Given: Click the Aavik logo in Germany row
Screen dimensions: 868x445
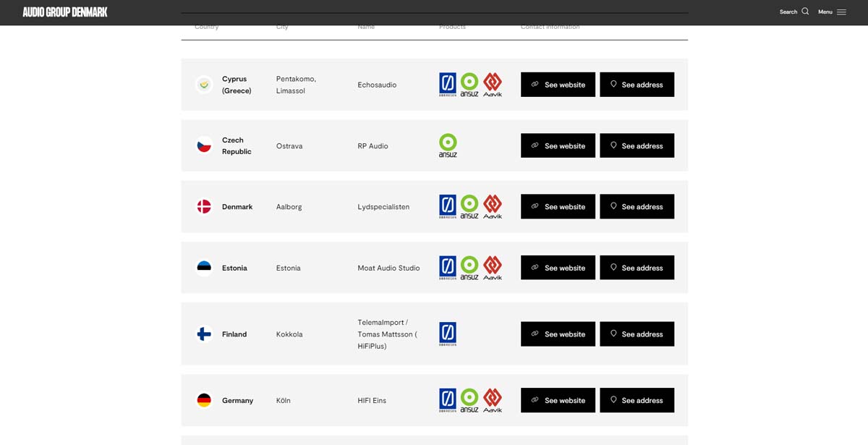Looking at the screenshot, I should 493,400.
